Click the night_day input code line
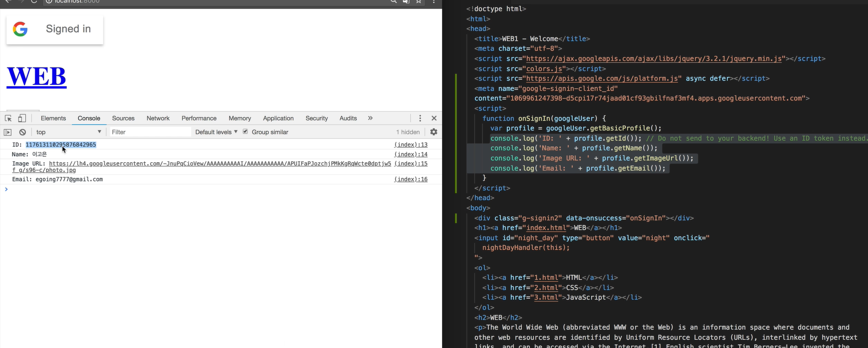The image size is (868, 348). coord(592,238)
